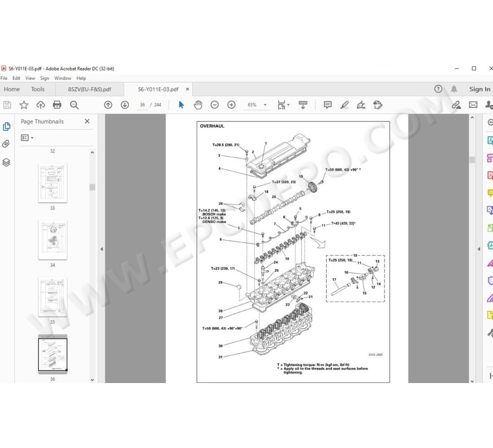Select the page 35 thumbnail
This screenshot has width=493, height=448.
pyautogui.click(x=52, y=297)
